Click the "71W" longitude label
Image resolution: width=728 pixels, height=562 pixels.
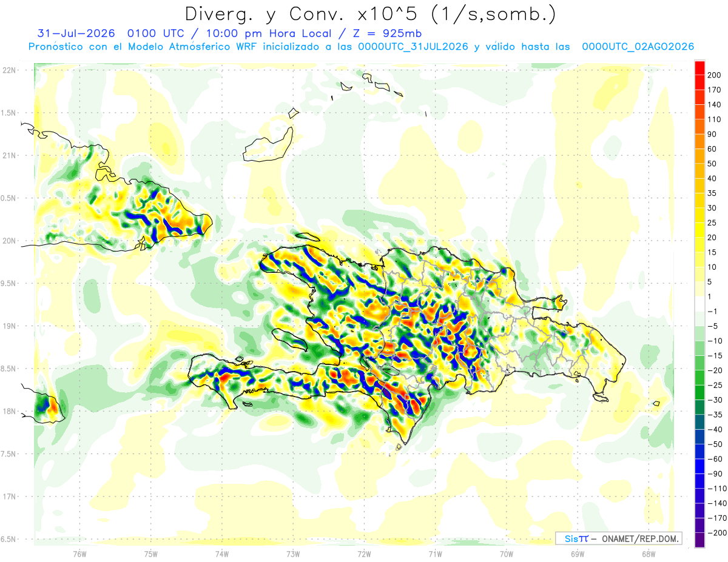[435, 554]
